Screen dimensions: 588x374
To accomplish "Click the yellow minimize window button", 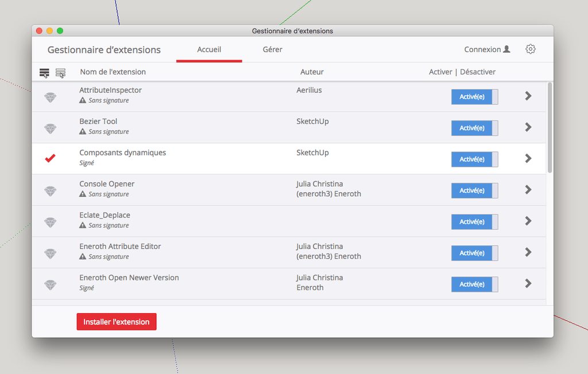I will click(49, 31).
